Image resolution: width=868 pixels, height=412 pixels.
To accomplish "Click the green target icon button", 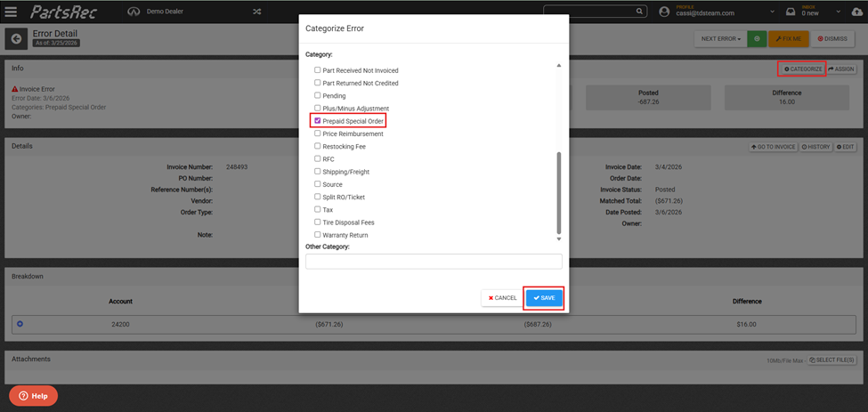I will 757,39.
